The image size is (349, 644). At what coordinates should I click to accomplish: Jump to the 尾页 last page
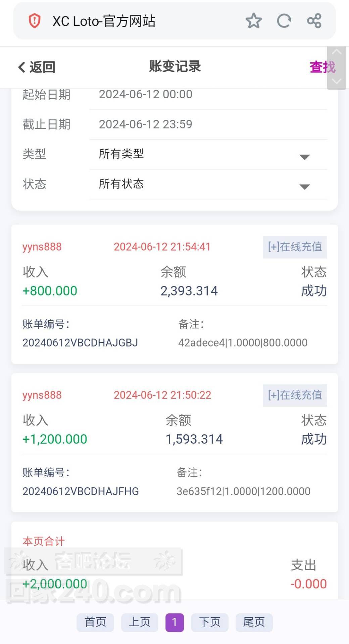(254, 622)
